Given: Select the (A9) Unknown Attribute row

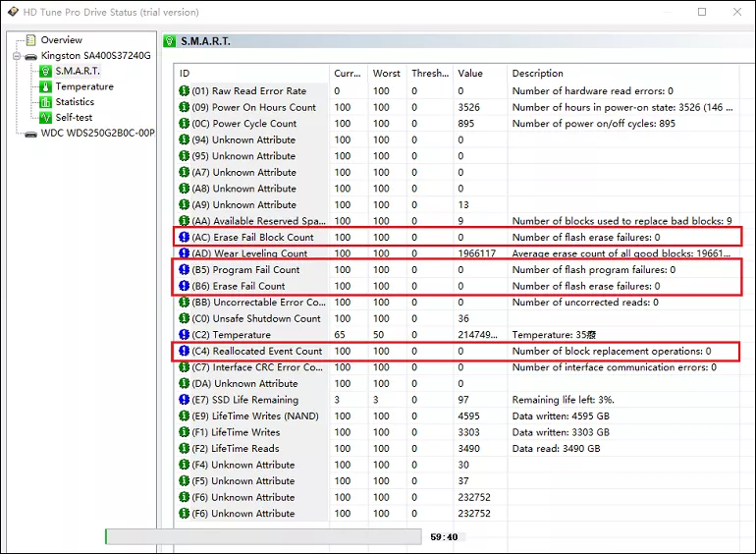Looking at the screenshot, I should (457, 205).
